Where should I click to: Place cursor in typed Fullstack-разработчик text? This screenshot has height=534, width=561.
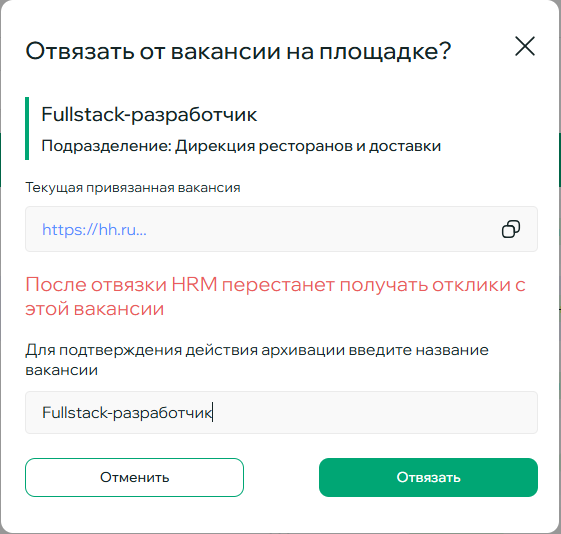pyautogui.click(x=127, y=413)
